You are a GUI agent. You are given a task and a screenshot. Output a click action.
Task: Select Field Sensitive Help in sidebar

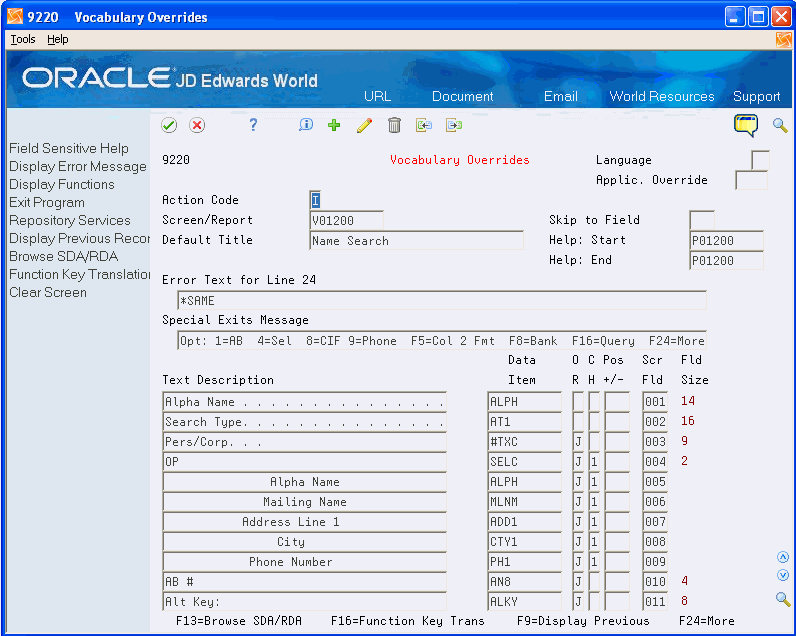click(x=69, y=148)
